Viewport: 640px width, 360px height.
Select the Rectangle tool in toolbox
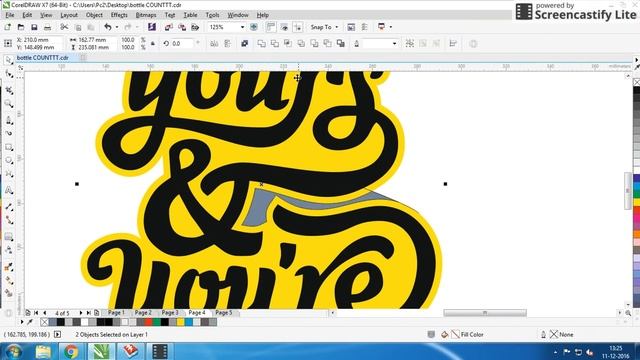9,147
